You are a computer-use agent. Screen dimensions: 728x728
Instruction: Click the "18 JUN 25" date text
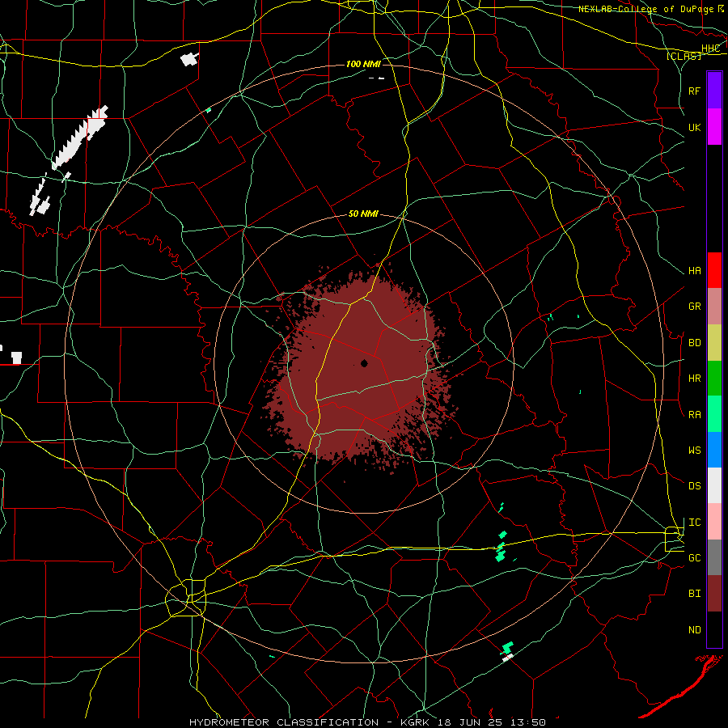pyautogui.click(x=470, y=722)
